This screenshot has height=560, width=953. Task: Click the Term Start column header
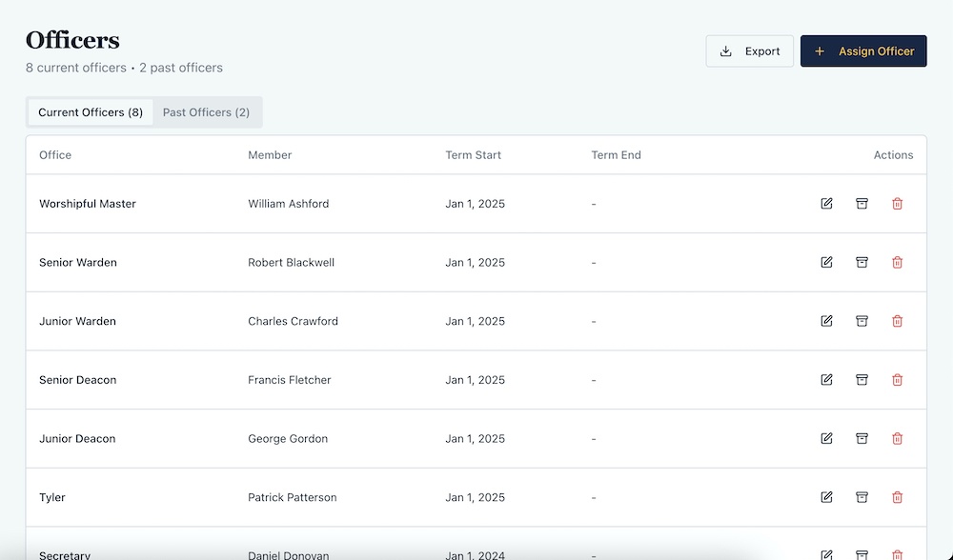click(x=473, y=155)
